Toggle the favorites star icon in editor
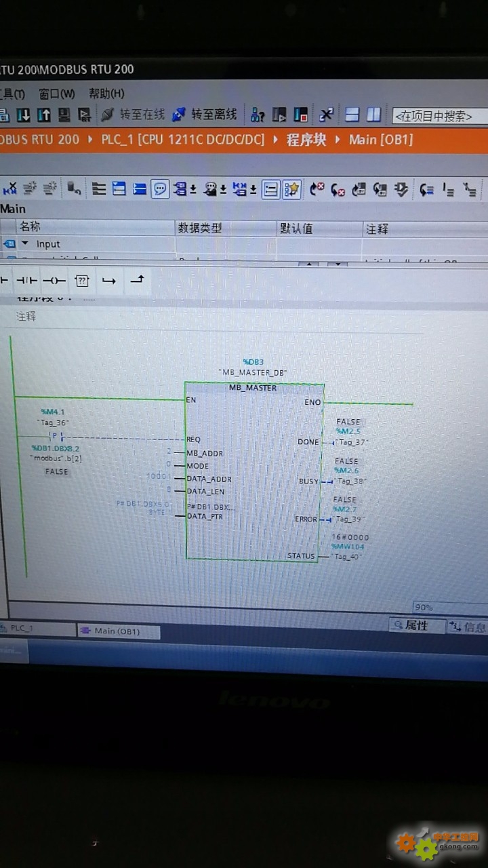This screenshot has height=868, width=488. point(291,189)
